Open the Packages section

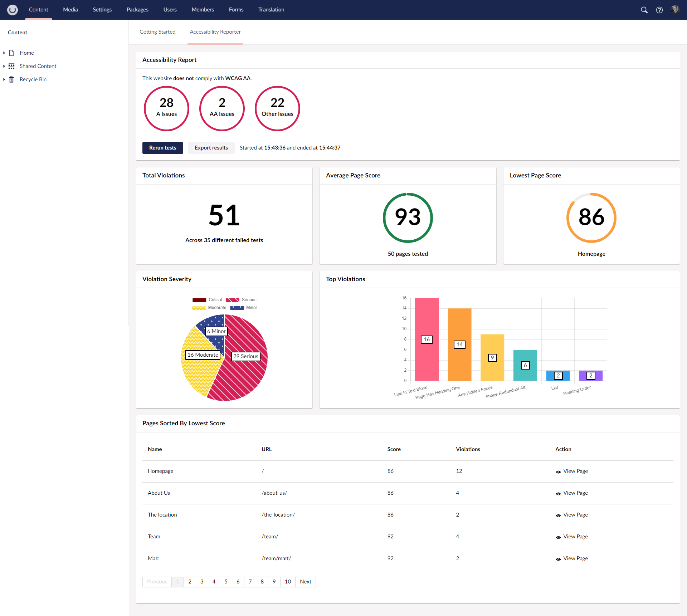137,10
